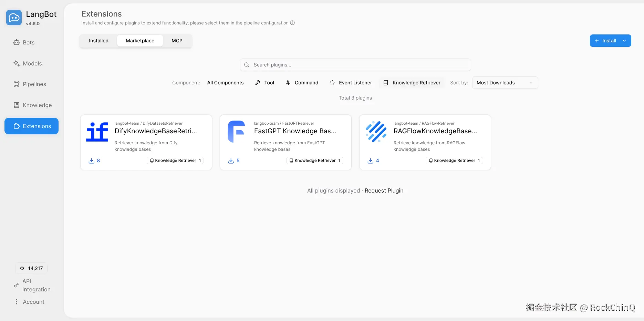
Task: Click the Total 3 plugins text
Action: point(355,98)
